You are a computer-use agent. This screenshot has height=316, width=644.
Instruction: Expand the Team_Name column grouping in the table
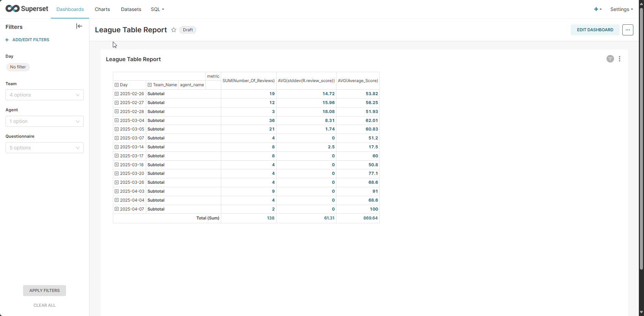tap(149, 84)
